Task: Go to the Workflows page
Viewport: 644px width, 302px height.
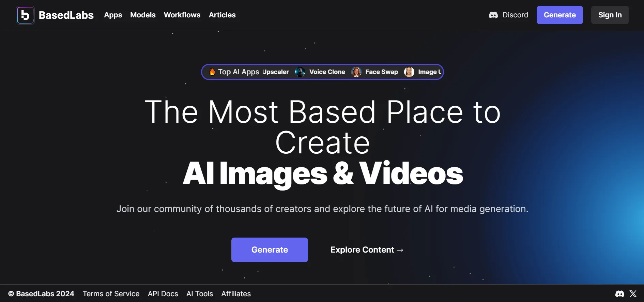Action: point(182,15)
